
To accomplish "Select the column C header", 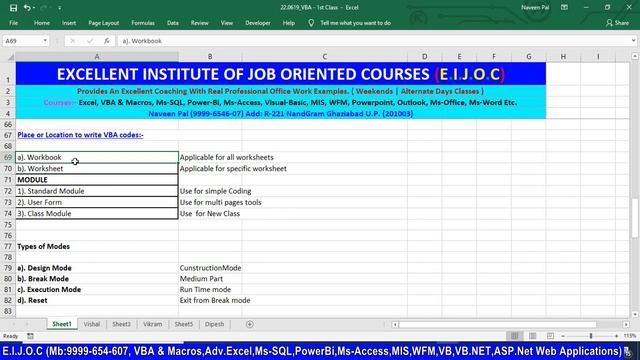I will click(324, 57).
